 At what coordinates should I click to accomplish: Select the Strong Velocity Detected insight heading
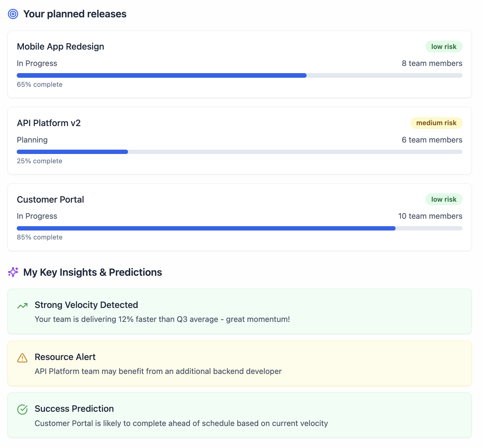tap(86, 305)
